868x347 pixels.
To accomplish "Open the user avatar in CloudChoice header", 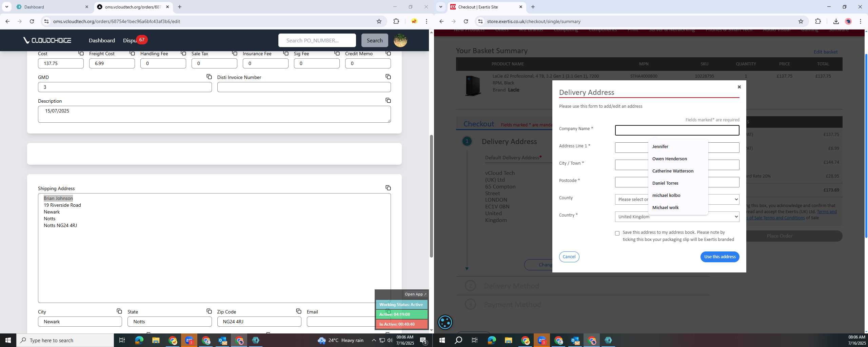I will (400, 40).
